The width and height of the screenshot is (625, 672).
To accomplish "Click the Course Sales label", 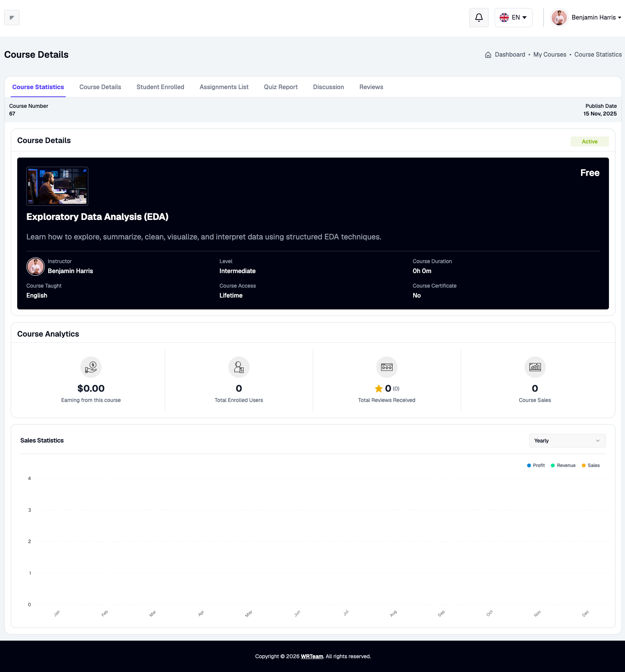I will point(535,400).
